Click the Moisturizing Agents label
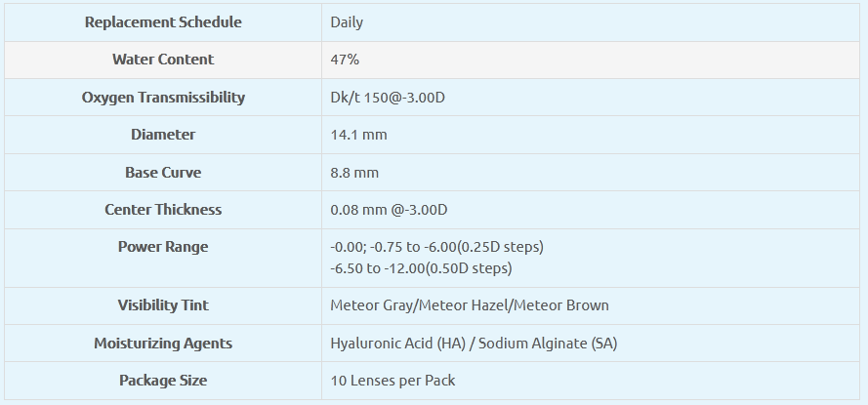The image size is (868, 405). coord(163,344)
